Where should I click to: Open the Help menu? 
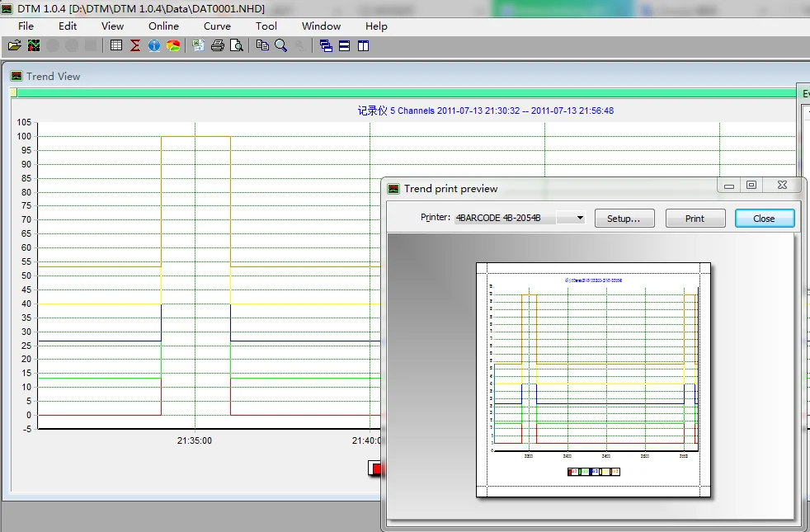click(x=376, y=26)
